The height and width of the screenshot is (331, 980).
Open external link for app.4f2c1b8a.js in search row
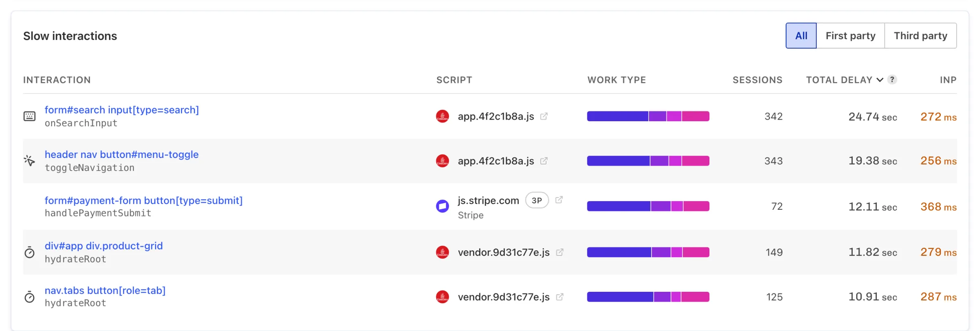pyautogui.click(x=544, y=116)
